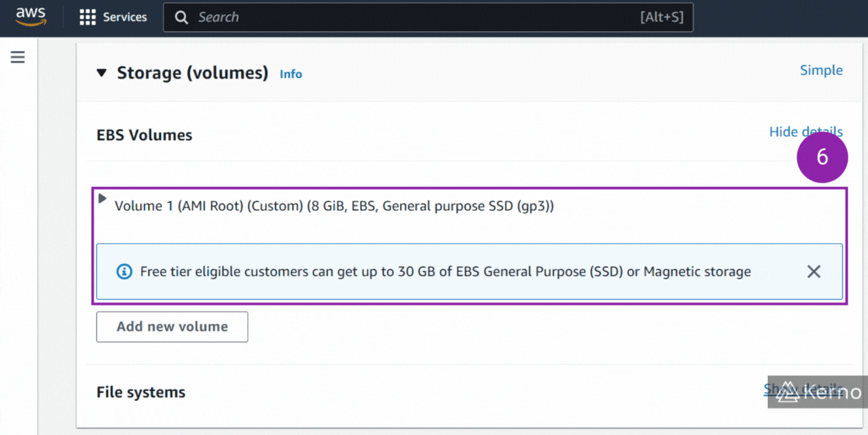Screen dimensions: 868x435
Task: Click the info circle in free tier banner
Action: click(124, 271)
